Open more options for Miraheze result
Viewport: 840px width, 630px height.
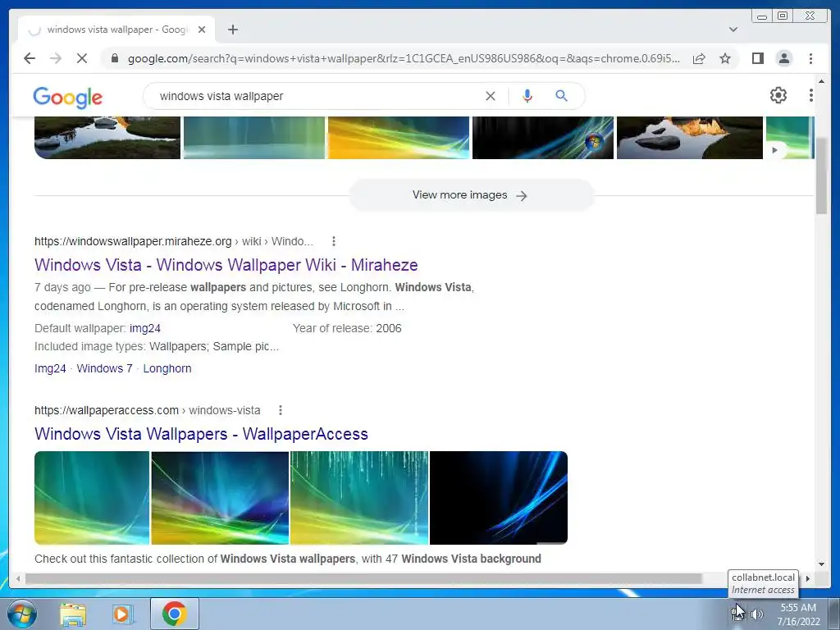pos(334,241)
